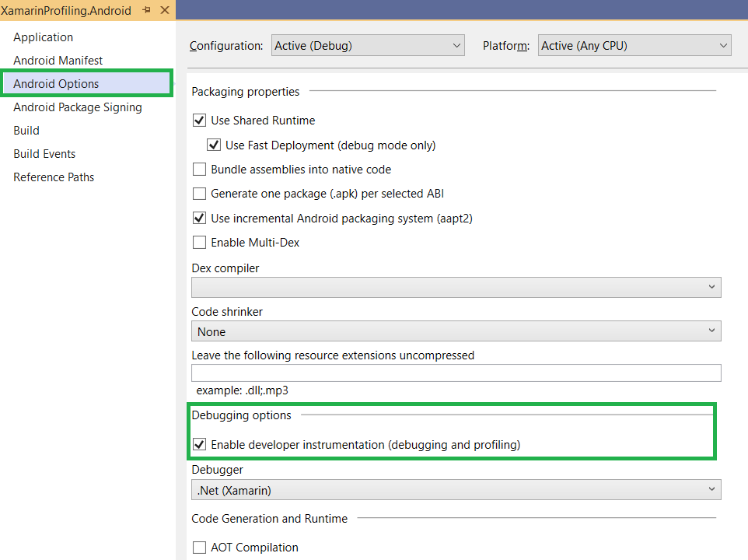Click the 'Debugging options' section heading

coord(241,415)
